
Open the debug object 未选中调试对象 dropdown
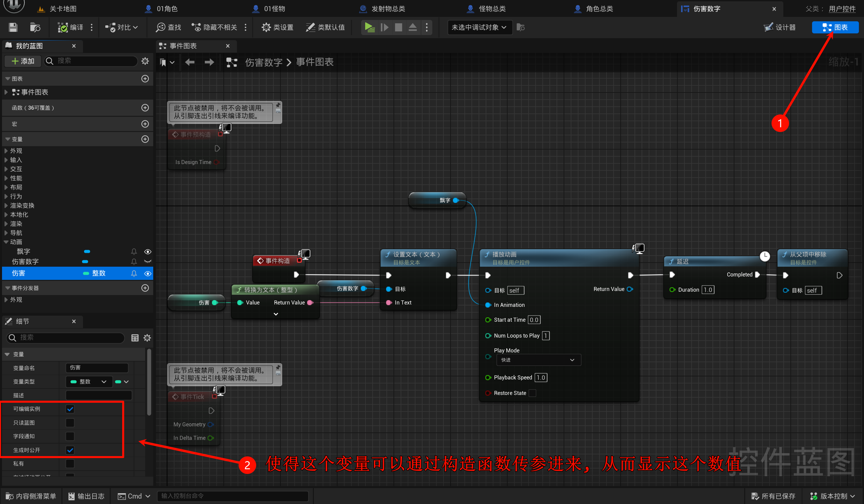479,27
